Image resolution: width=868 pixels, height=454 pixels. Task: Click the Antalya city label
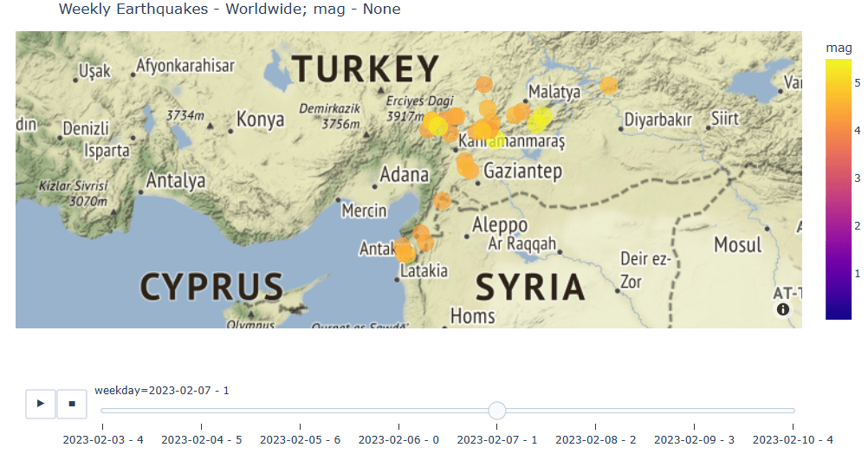pyautogui.click(x=176, y=180)
